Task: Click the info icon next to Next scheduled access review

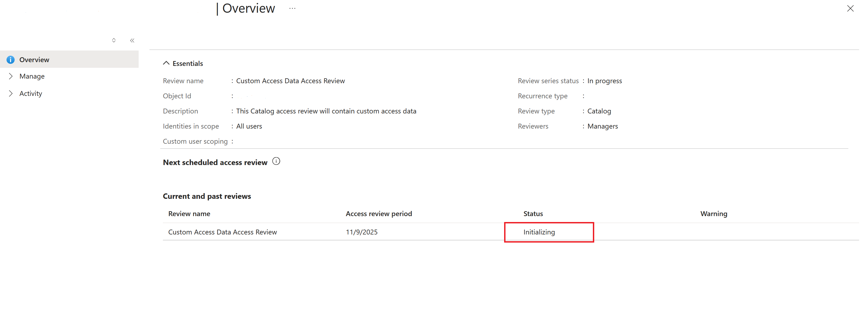Action: coord(276,161)
